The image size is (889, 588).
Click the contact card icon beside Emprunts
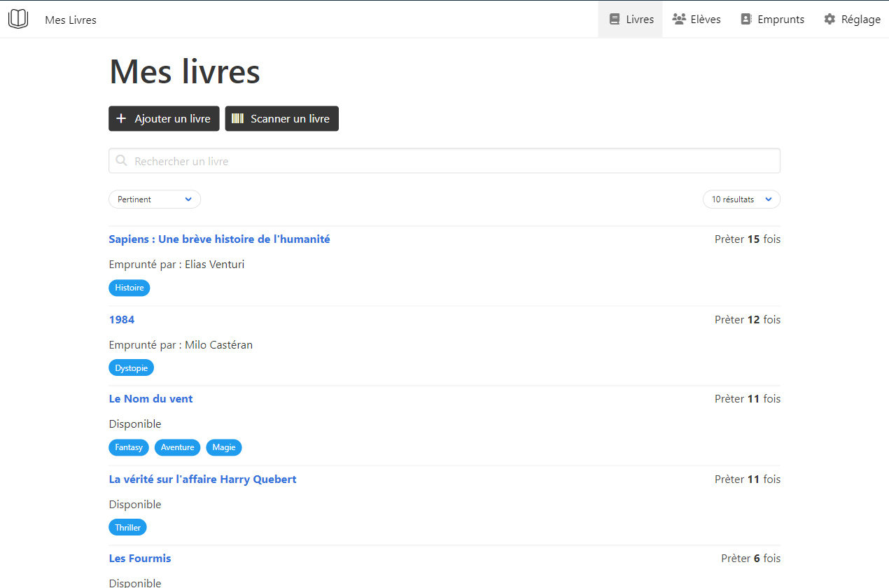(x=746, y=20)
